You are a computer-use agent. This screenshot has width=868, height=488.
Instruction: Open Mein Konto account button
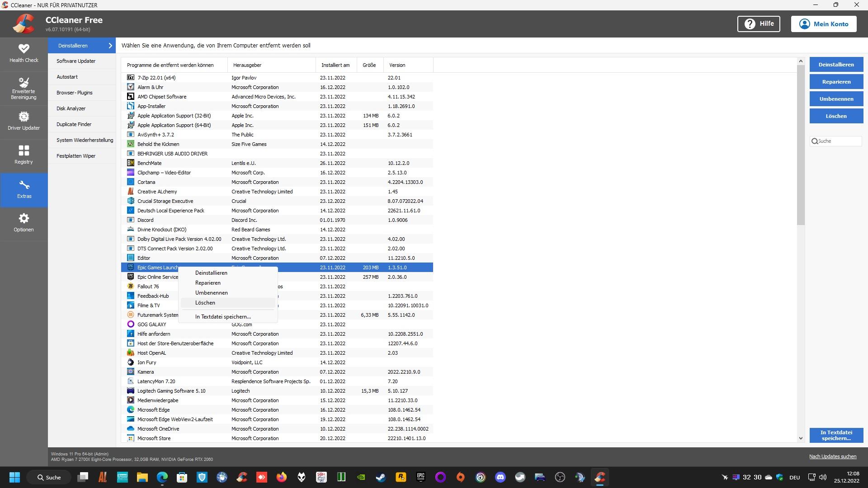(x=823, y=24)
